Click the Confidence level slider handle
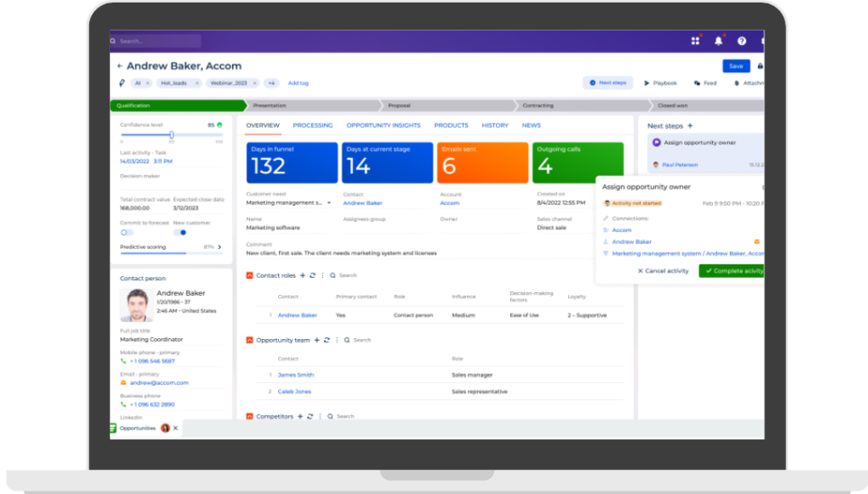The height and width of the screenshot is (494, 868). (x=171, y=135)
